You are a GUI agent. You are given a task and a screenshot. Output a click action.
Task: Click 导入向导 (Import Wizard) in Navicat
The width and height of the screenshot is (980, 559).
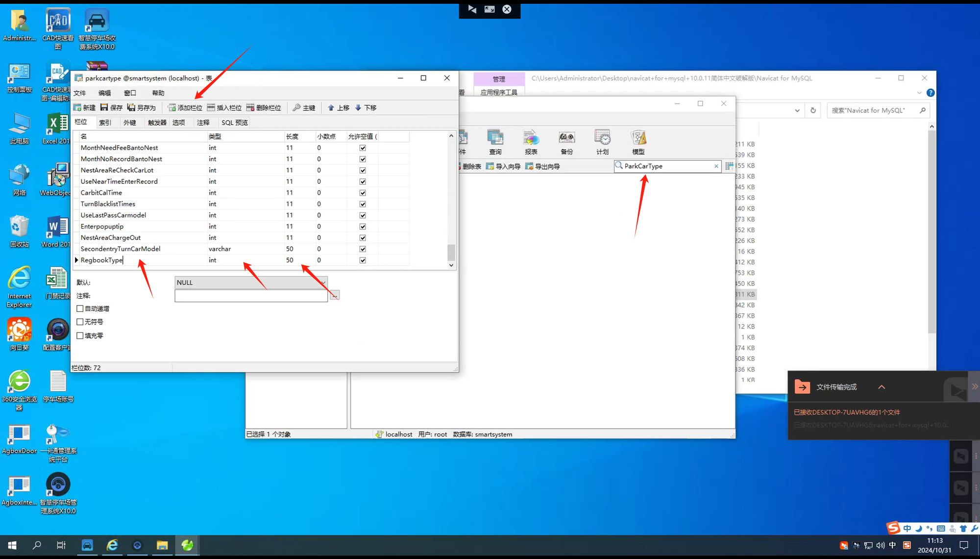pos(503,166)
